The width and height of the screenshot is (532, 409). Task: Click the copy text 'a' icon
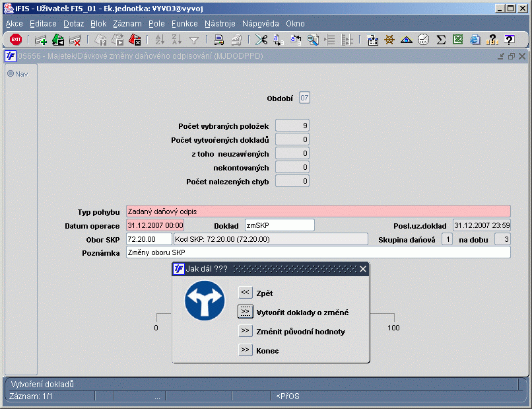click(279, 40)
